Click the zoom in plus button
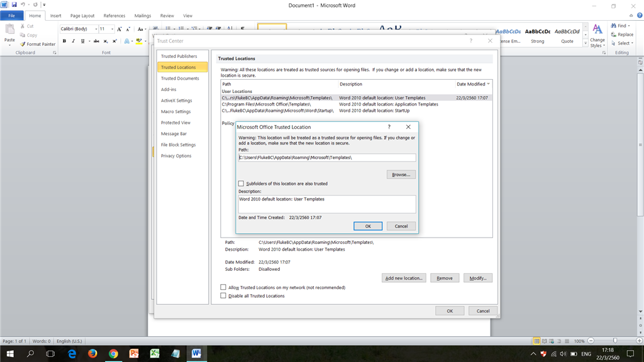644x362 pixels. point(639,341)
